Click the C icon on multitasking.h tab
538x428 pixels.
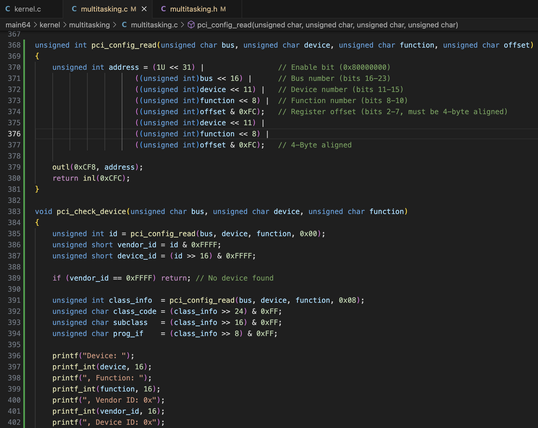tap(163, 9)
